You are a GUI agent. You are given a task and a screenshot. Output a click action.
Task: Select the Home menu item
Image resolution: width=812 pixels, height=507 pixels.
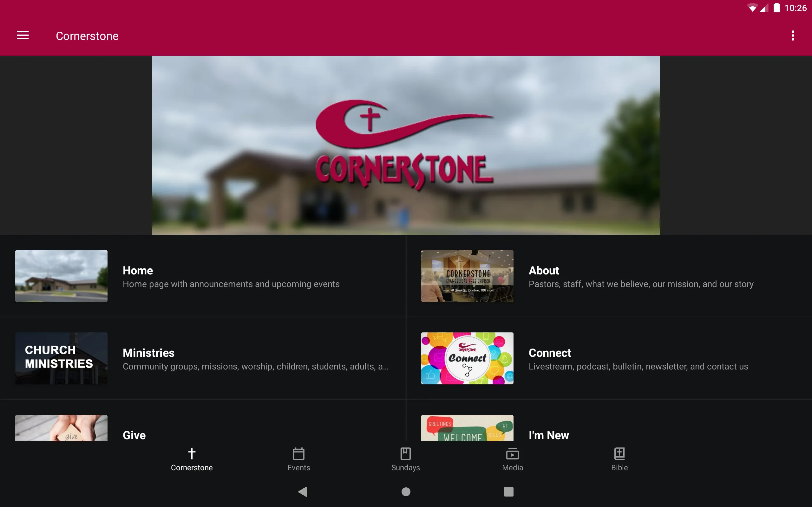137,270
